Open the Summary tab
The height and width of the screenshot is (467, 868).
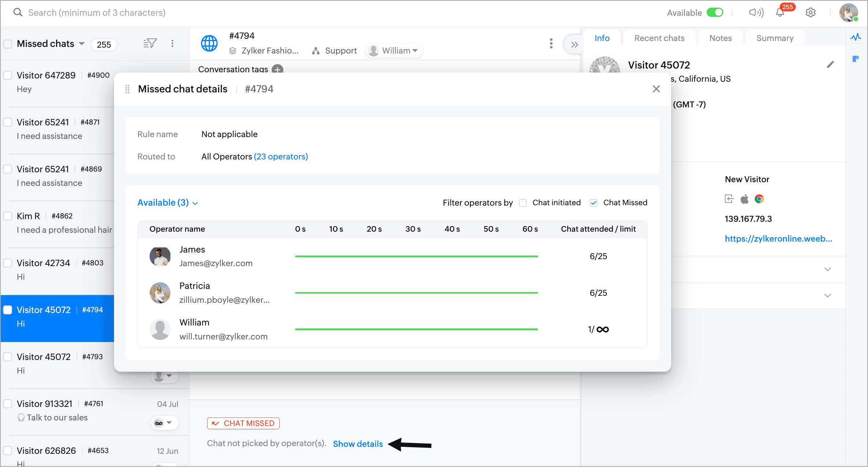pyautogui.click(x=775, y=38)
